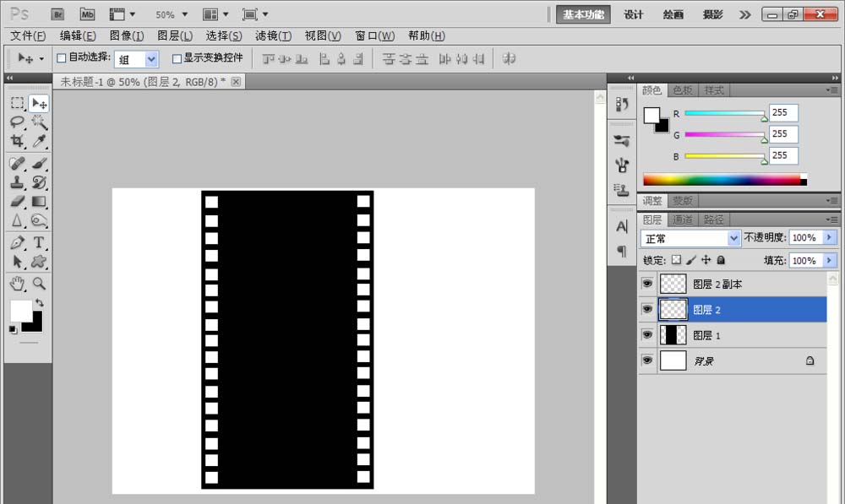This screenshot has height=504, width=845.
Task: Open the blend mode 正常 dropdown
Action: coord(690,238)
